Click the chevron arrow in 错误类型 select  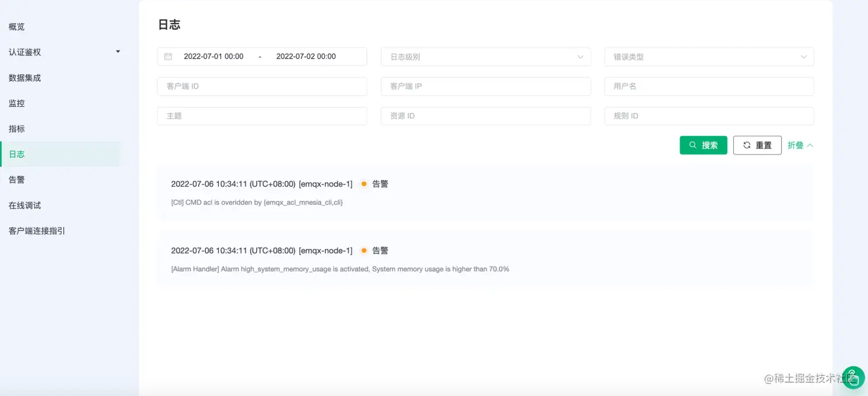click(x=803, y=57)
